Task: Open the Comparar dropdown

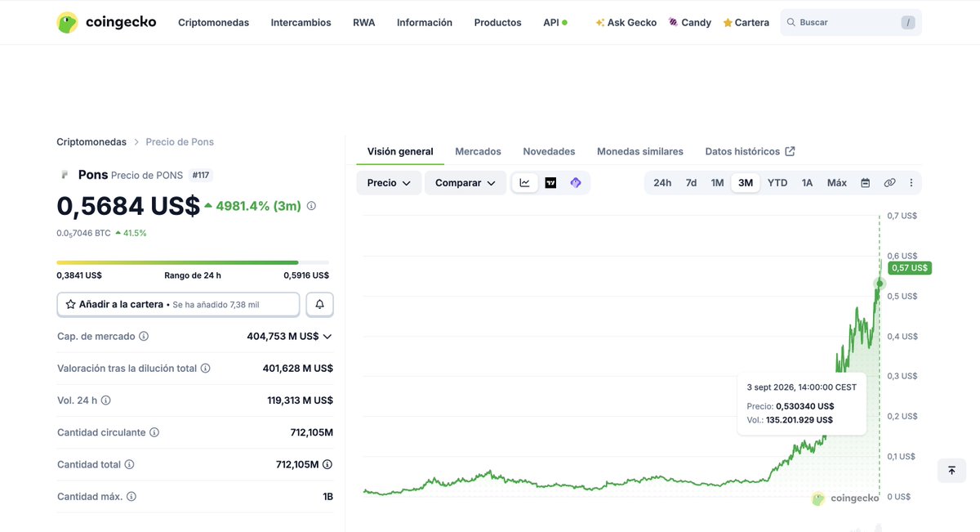Action: coord(465,183)
